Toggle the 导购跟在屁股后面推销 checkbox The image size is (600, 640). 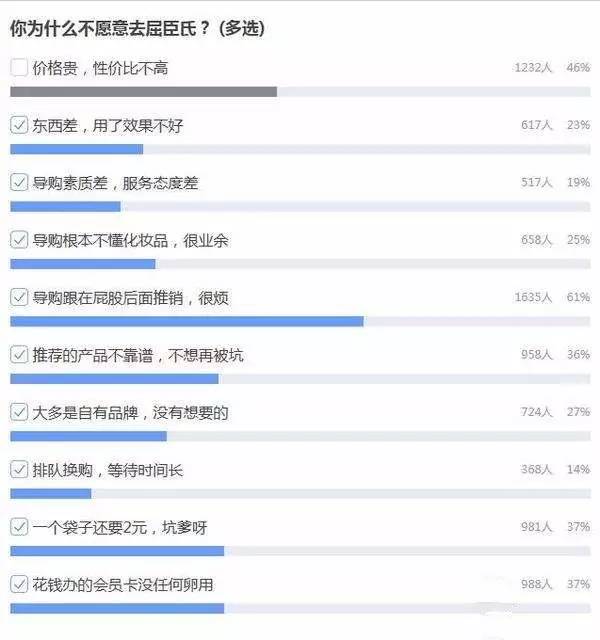click(x=19, y=298)
